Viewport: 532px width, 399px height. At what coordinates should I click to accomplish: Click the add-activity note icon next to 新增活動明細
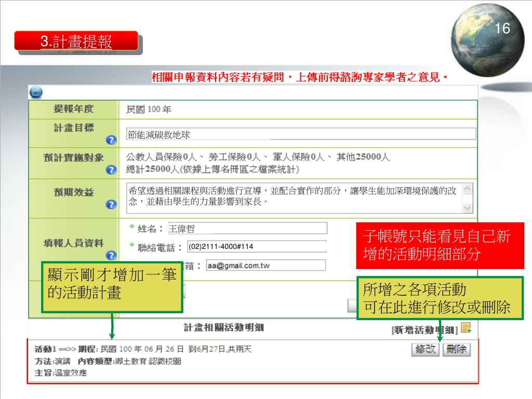pos(466,328)
